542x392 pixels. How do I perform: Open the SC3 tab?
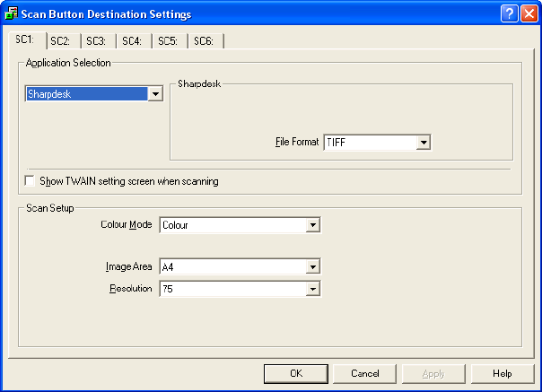click(x=96, y=40)
